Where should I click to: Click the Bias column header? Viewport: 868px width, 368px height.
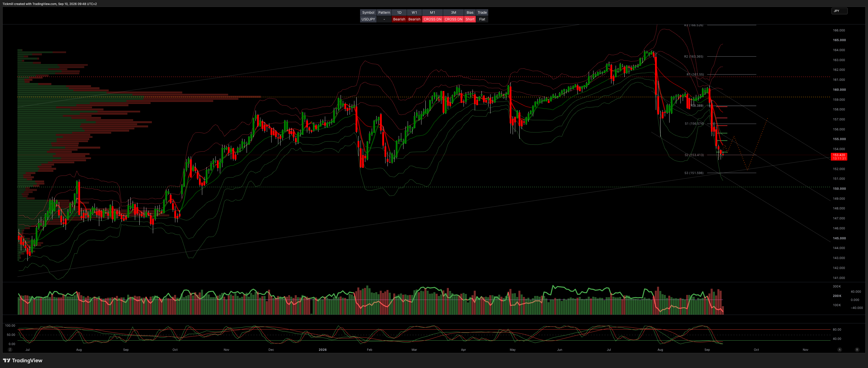[x=470, y=12]
